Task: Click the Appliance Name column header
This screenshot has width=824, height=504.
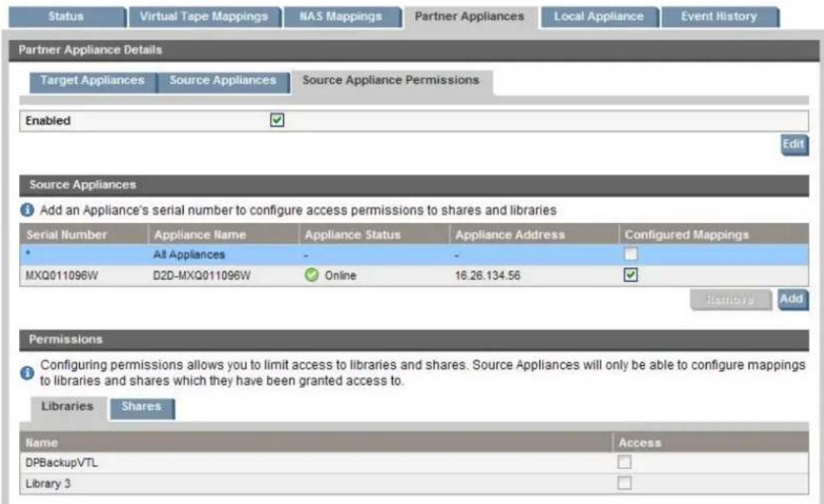Action: [x=223, y=234]
